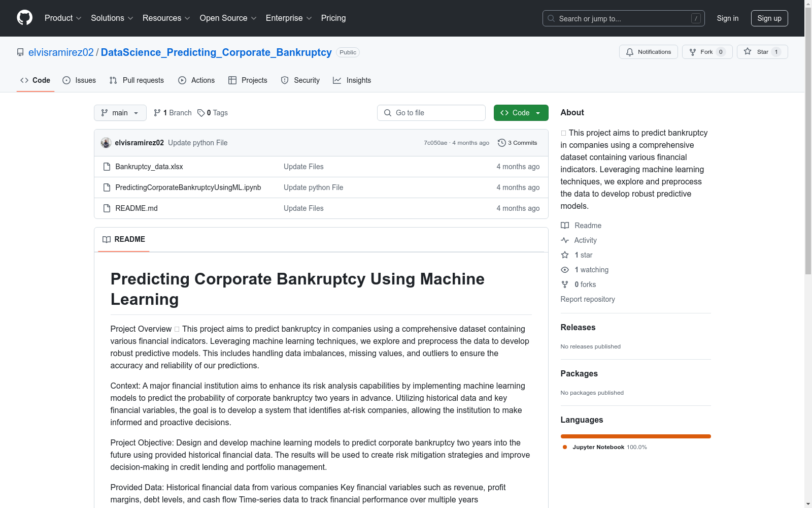812x508 pixels.
Task: Click the Jupyter Notebook language bar
Action: tap(635, 436)
